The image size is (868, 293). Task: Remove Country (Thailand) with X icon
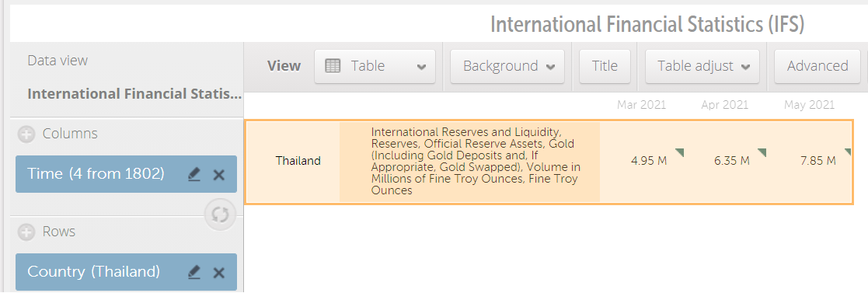click(x=219, y=273)
